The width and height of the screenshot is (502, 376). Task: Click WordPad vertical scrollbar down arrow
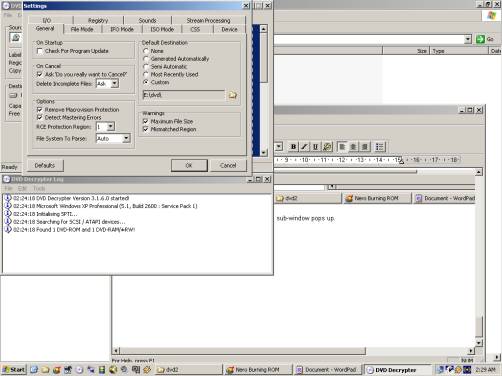pyautogui.click(x=479, y=343)
